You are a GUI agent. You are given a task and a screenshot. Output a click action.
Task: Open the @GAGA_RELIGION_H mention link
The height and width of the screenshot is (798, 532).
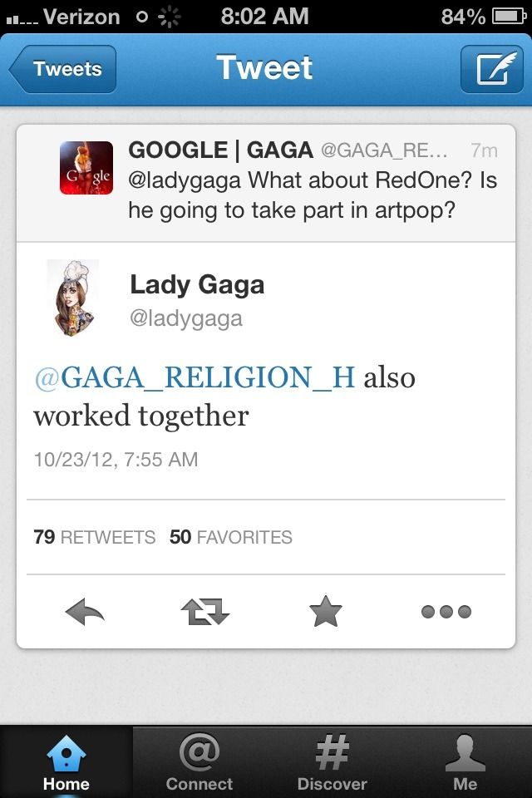click(195, 377)
